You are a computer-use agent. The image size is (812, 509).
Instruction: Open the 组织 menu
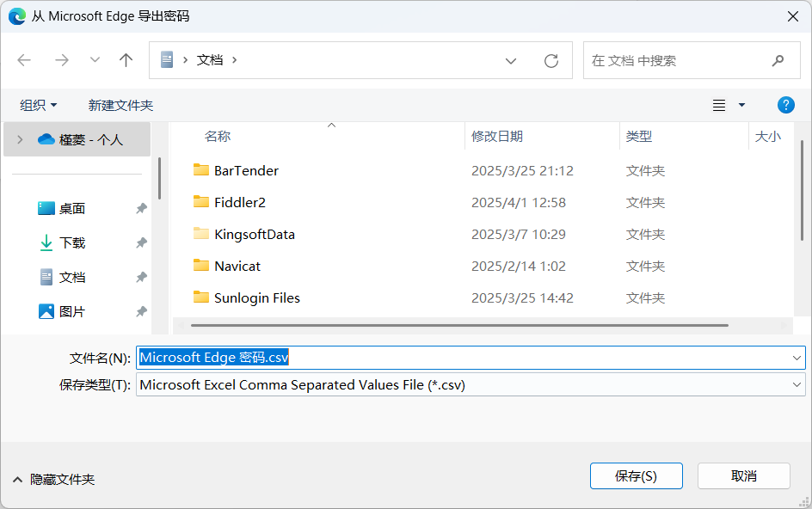click(x=39, y=106)
